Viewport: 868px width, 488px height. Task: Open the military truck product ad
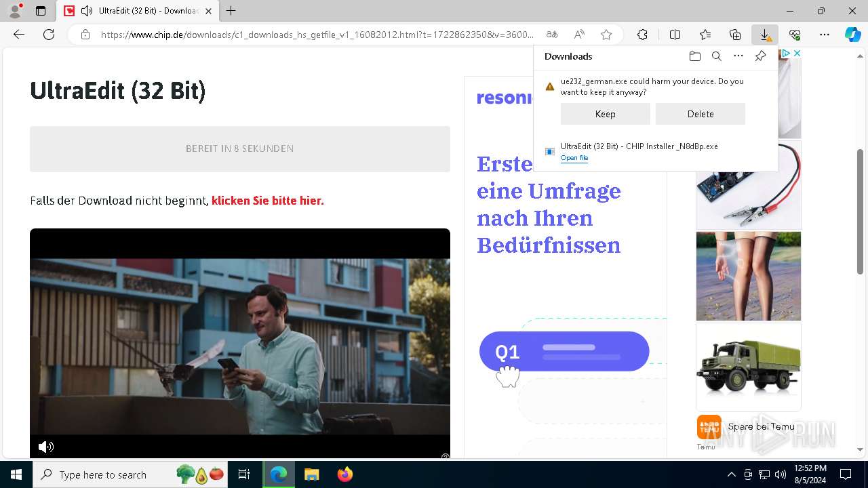[x=749, y=367]
